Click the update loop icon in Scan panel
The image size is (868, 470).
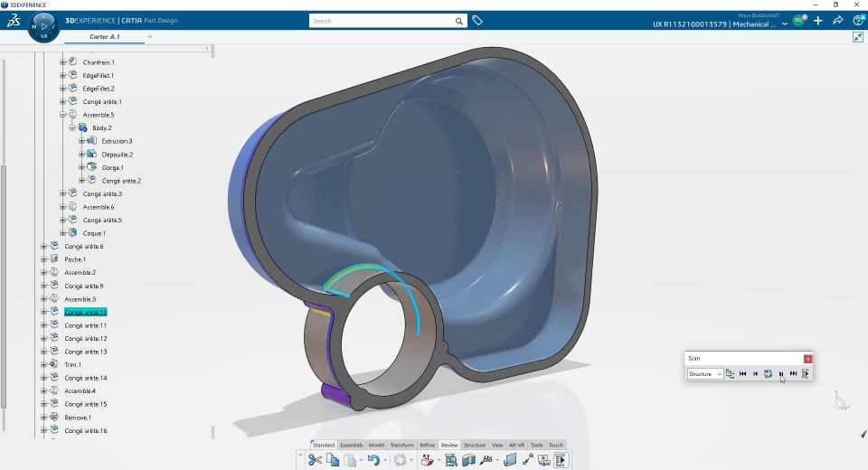point(768,373)
